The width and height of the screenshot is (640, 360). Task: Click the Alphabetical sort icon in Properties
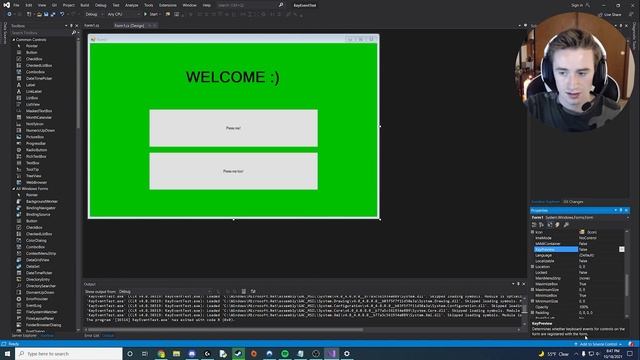coord(542,224)
